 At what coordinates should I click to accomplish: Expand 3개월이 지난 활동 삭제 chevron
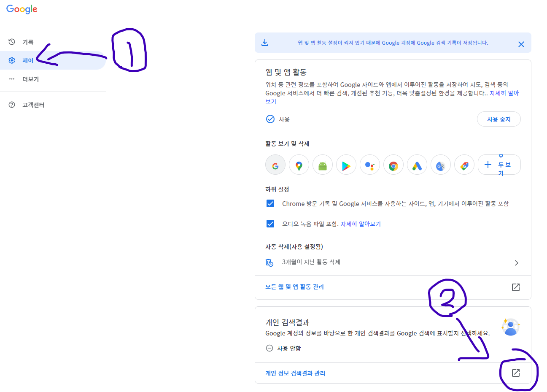coord(517,263)
